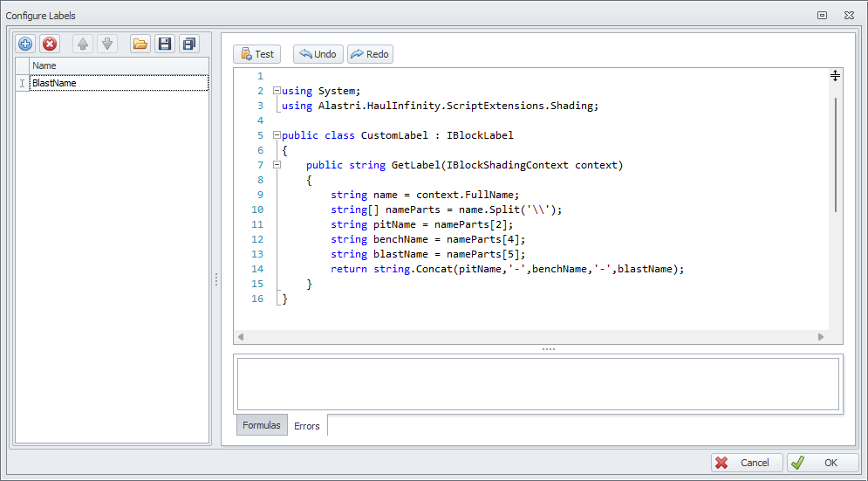Image resolution: width=868 pixels, height=481 pixels.
Task: Save label using floppy disk icon
Action: click(164, 44)
